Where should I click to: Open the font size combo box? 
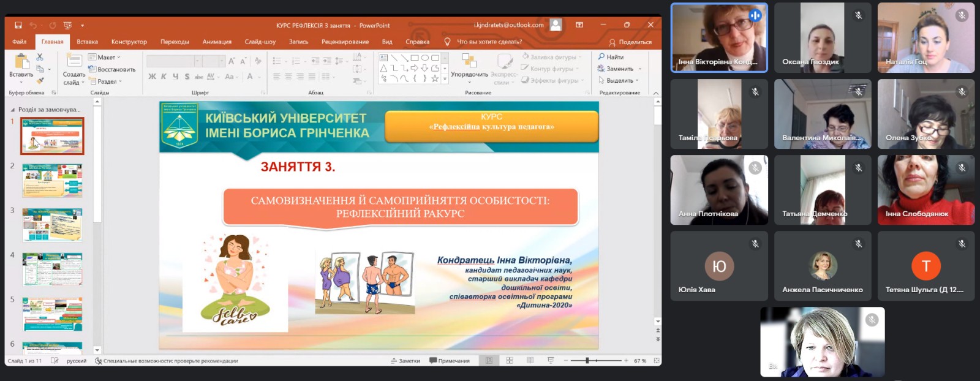tap(214, 61)
